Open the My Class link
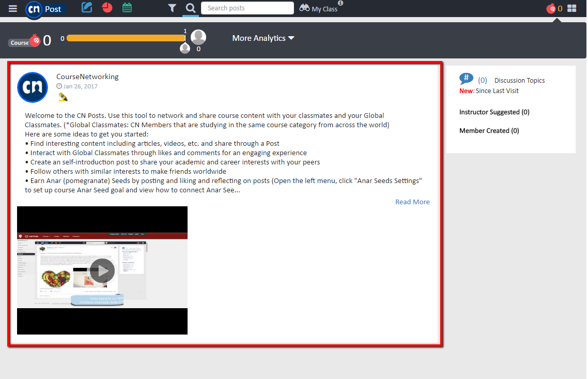 (324, 9)
